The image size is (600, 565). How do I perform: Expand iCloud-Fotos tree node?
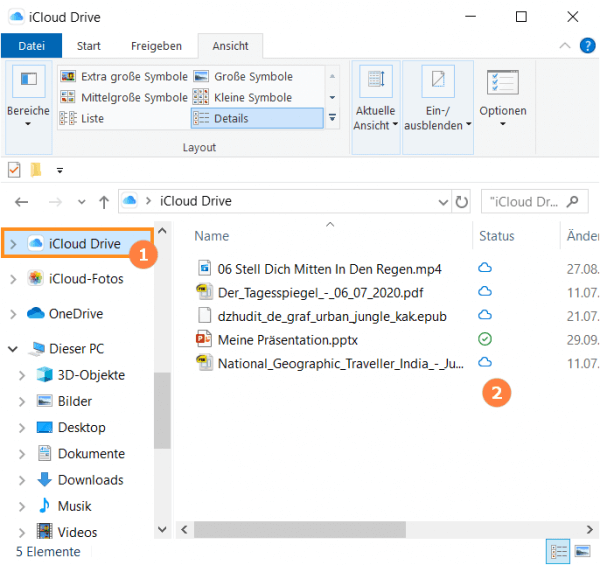[x=13, y=279]
